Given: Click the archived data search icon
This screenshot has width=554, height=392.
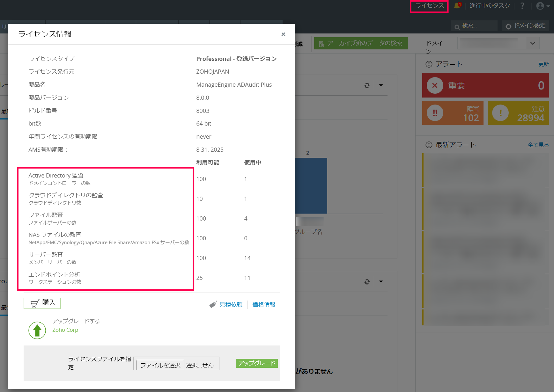Looking at the screenshot, I should pyautogui.click(x=321, y=44).
